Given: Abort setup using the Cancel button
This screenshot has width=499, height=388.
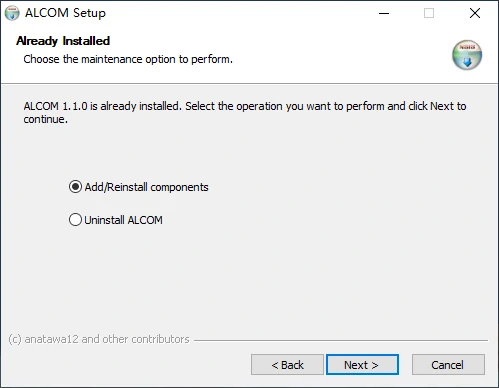Looking at the screenshot, I should (448, 365).
